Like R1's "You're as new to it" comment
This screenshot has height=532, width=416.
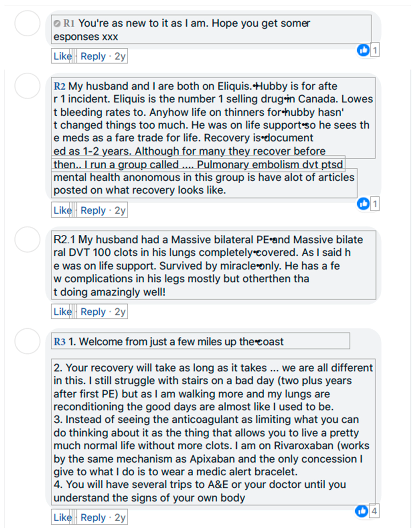[62, 56]
